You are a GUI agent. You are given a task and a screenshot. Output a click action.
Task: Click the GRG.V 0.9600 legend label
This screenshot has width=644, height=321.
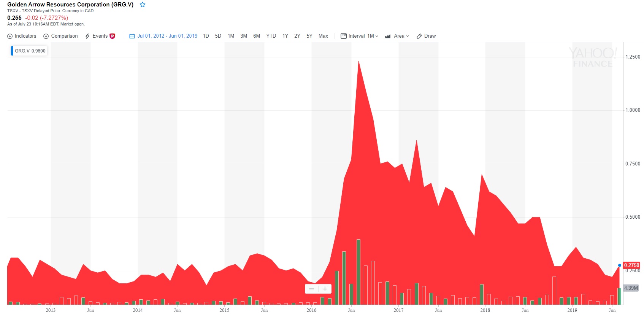tap(30, 51)
